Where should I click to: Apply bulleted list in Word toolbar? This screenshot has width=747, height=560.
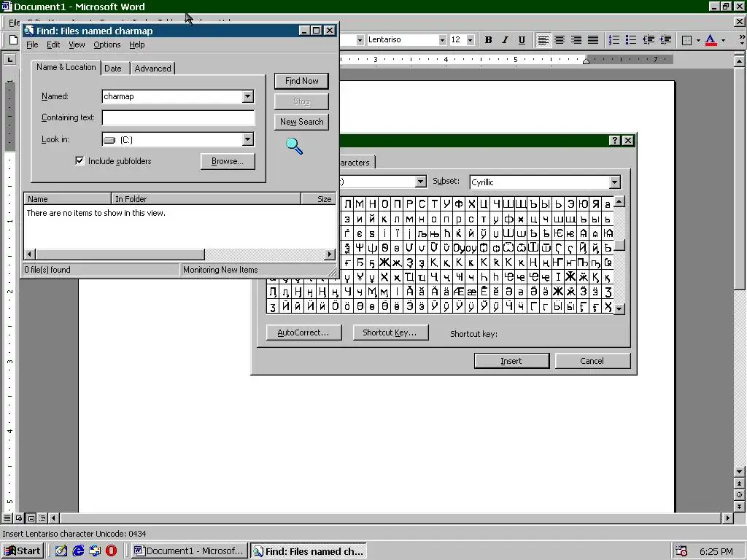pos(631,40)
